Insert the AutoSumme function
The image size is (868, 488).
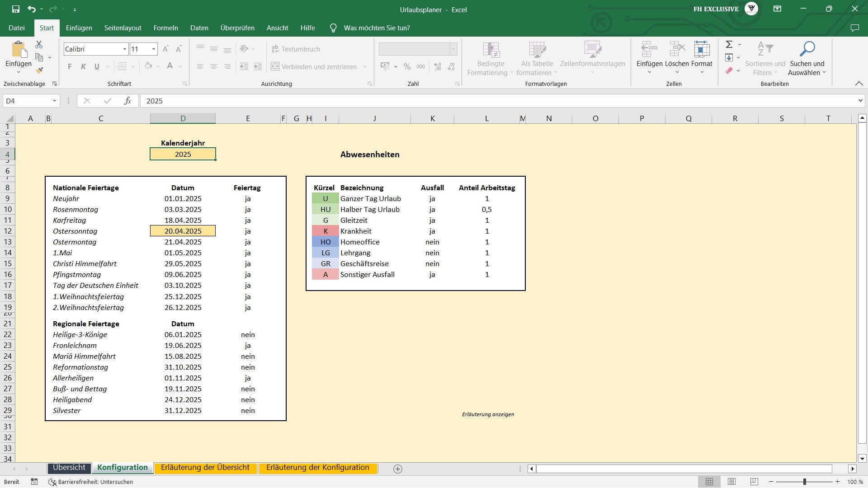729,44
